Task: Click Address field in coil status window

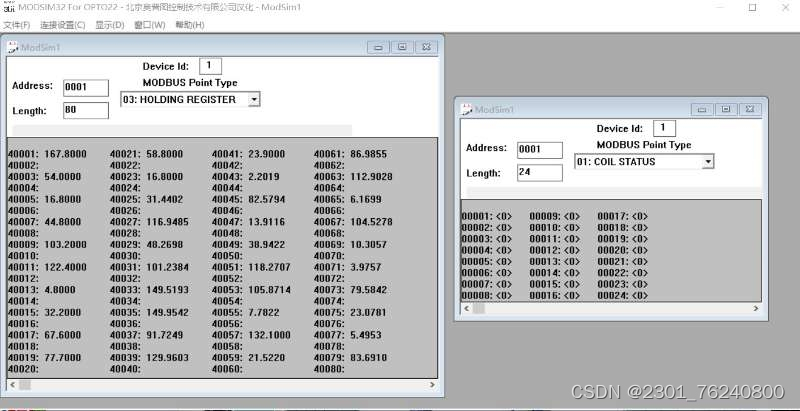Action: tap(540, 150)
